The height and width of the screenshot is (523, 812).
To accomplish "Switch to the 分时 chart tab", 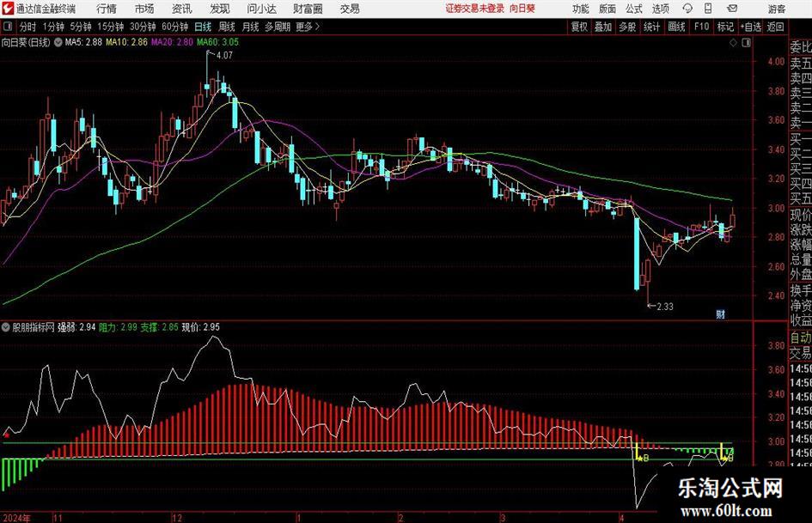I will [x=27, y=27].
